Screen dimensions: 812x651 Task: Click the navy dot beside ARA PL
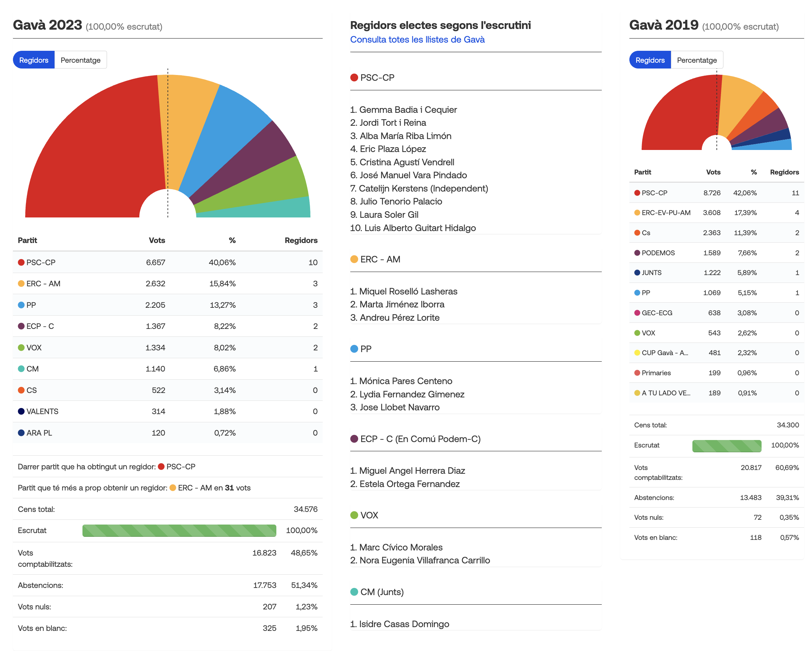pyautogui.click(x=21, y=433)
